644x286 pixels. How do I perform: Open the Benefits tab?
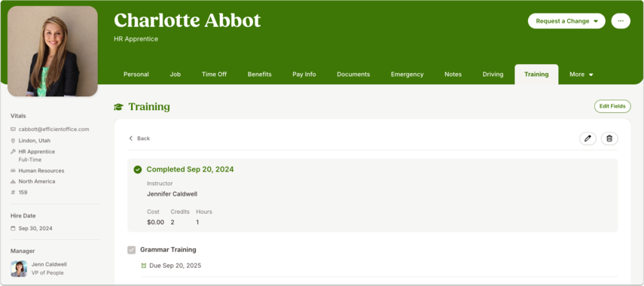tap(260, 75)
